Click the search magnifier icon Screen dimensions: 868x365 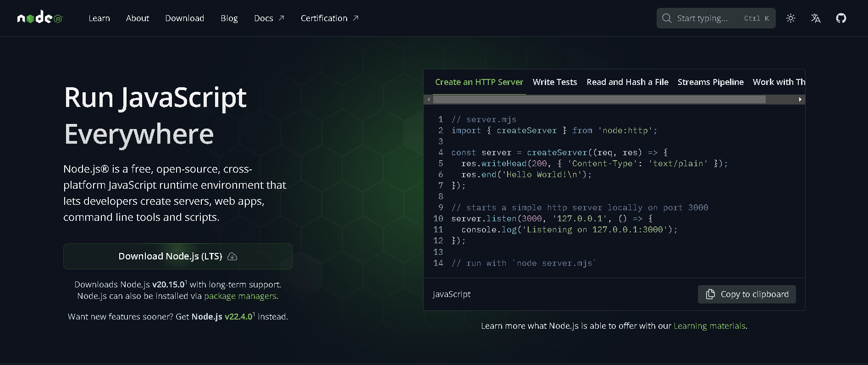click(x=667, y=18)
